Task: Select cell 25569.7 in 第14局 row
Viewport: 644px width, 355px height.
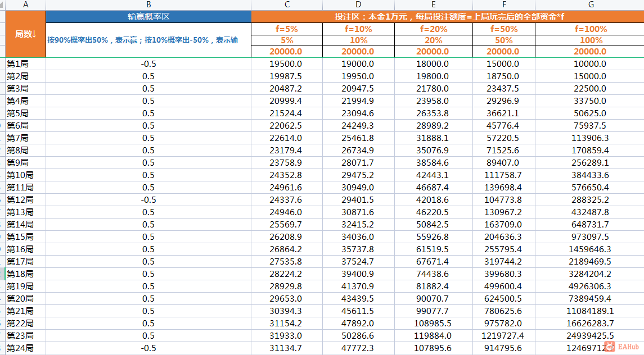Action: click(x=287, y=225)
